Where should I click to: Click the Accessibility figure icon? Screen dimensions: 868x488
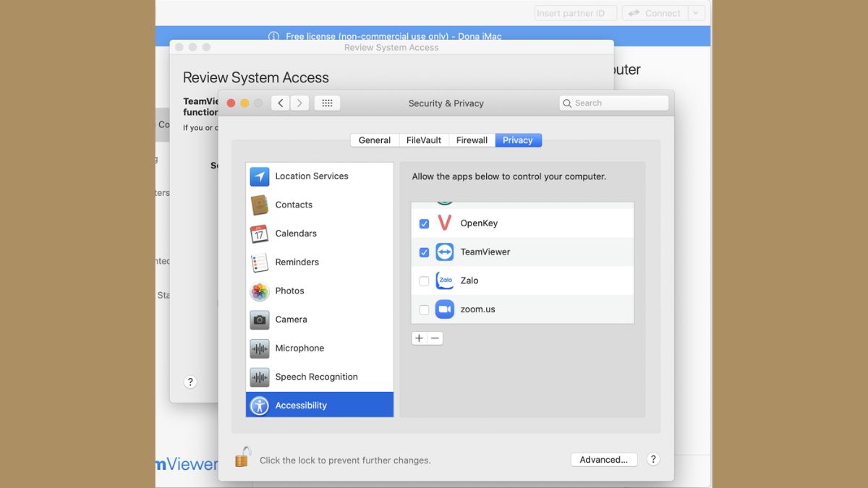coord(260,406)
